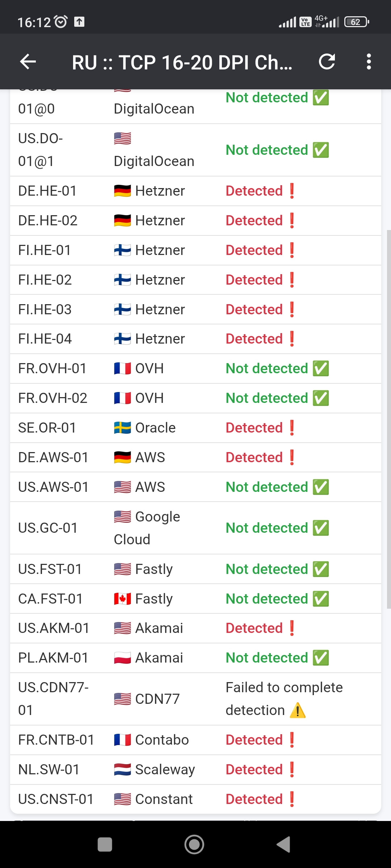The height and width of the screenshot is (868, 391).
Task: Select the Detected status for SE.OR-01
Action: pyautogui.click(x=254, y=428)
